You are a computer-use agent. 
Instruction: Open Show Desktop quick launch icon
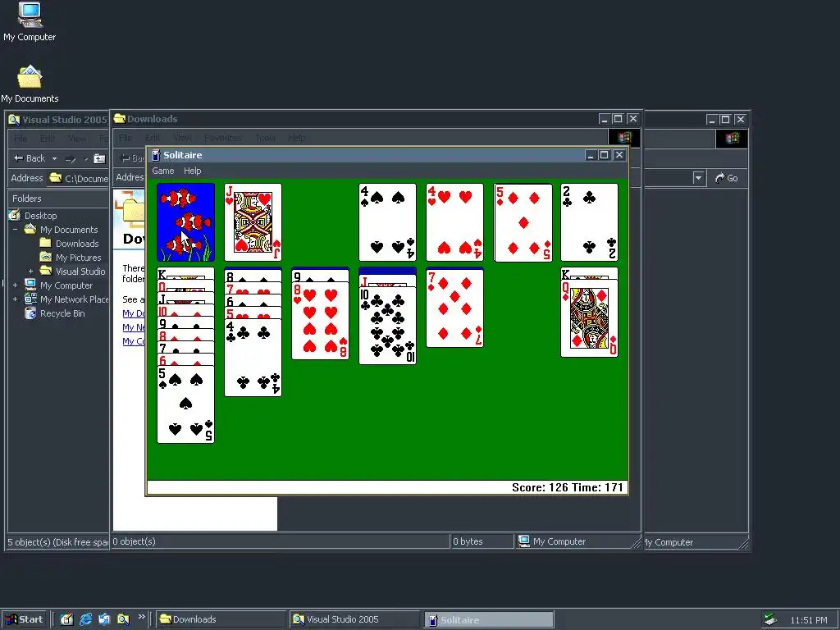point(67,619)
